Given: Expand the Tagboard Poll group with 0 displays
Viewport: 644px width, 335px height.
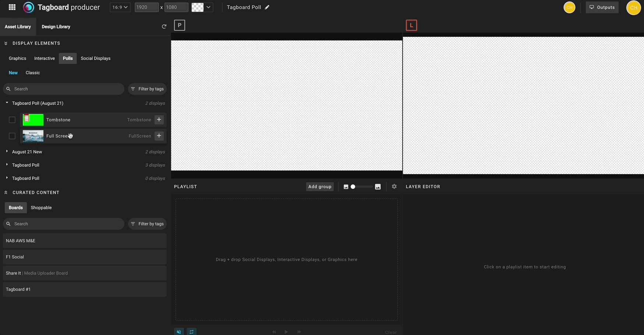Looking at the screenshot, I should coord(7,178).
